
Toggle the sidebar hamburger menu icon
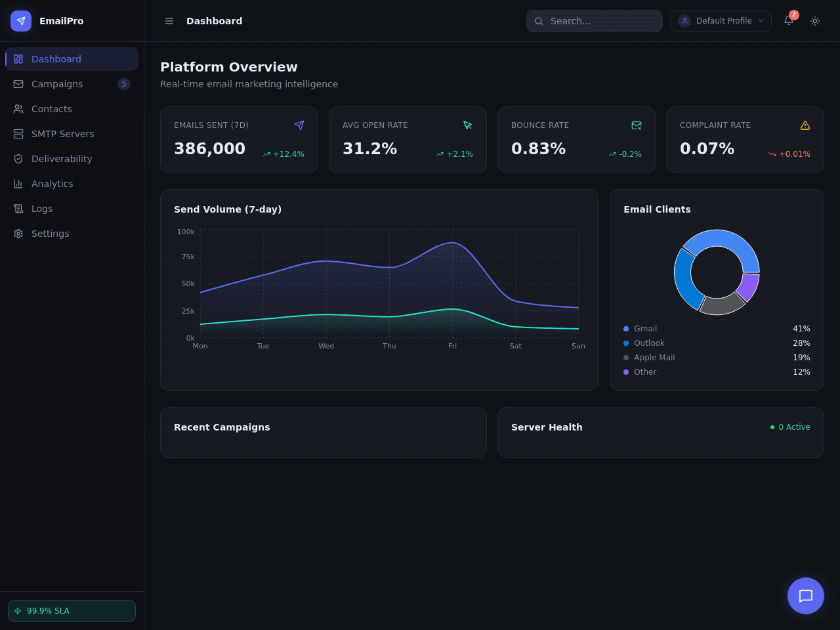pyautogui.click(x=169, y=21)
